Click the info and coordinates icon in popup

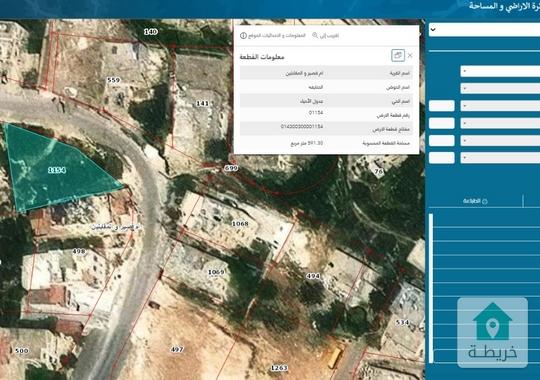[243, 35]
